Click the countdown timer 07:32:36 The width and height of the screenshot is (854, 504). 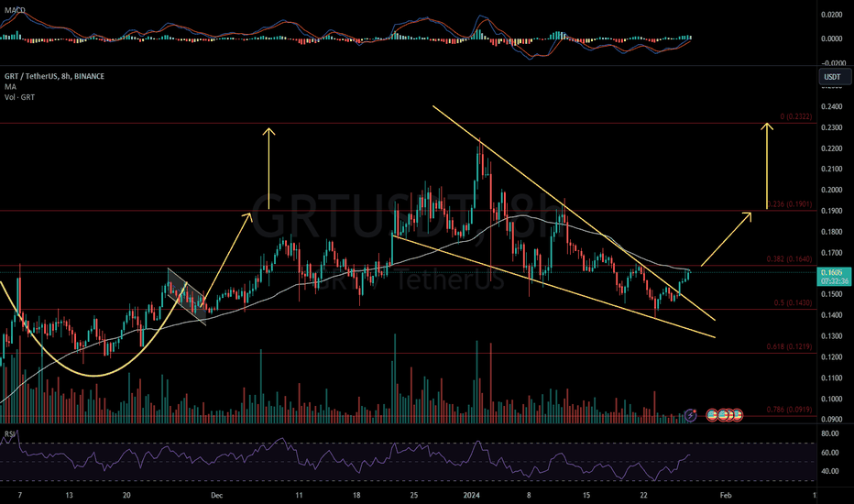tap(835, 281)
